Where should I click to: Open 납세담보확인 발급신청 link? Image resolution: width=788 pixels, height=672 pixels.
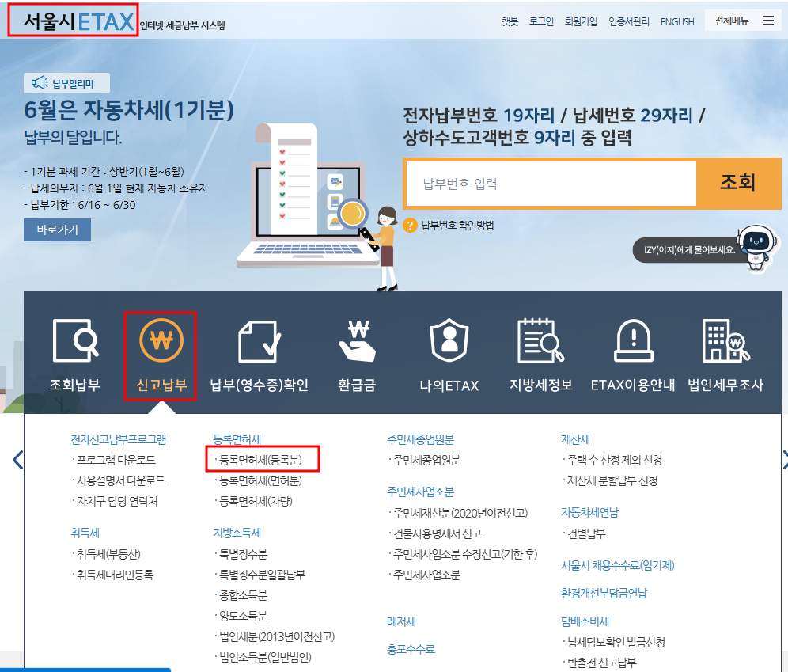coord(616,642)
